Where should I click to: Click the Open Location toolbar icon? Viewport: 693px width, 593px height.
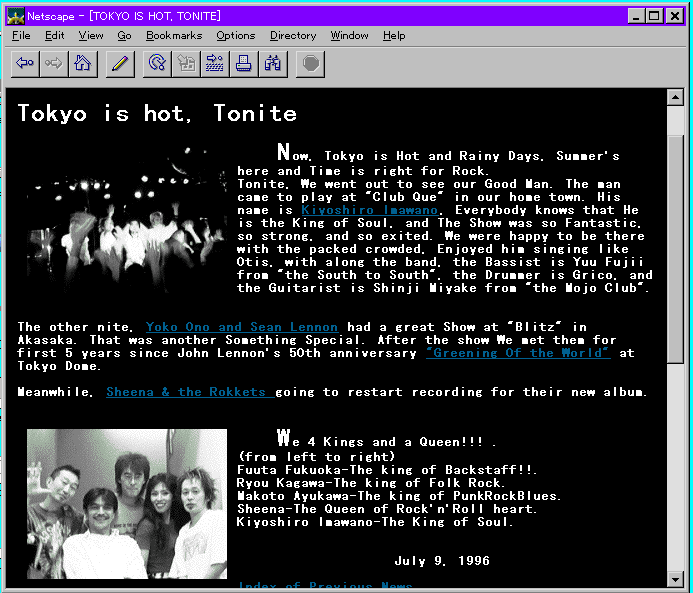[215, 64]
